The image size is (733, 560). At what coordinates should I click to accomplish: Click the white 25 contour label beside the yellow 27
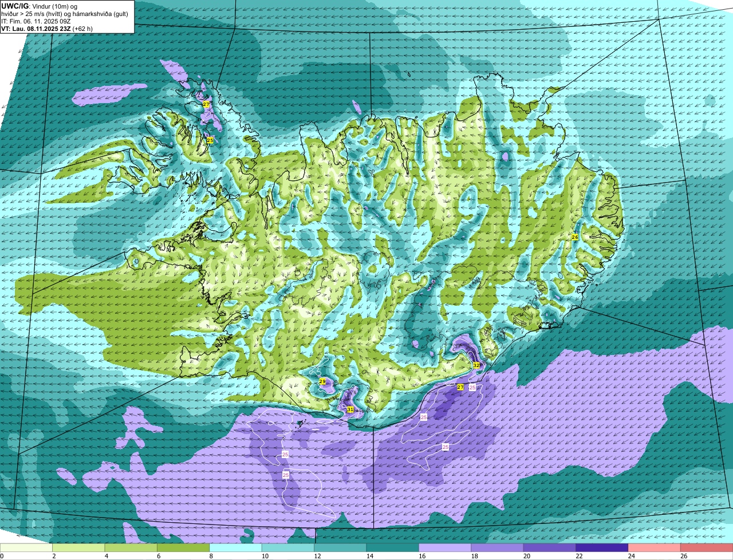point(472,388)
